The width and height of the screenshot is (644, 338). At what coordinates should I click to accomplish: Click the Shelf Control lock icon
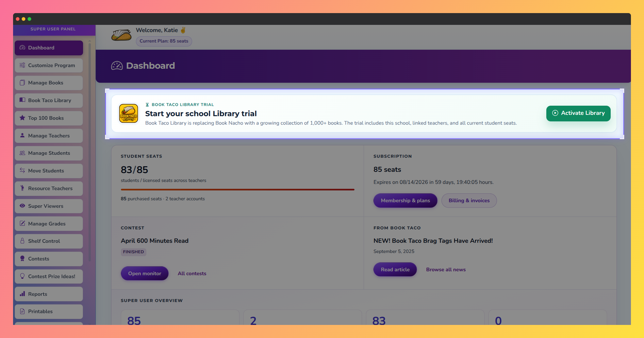(x=22, y=241)
